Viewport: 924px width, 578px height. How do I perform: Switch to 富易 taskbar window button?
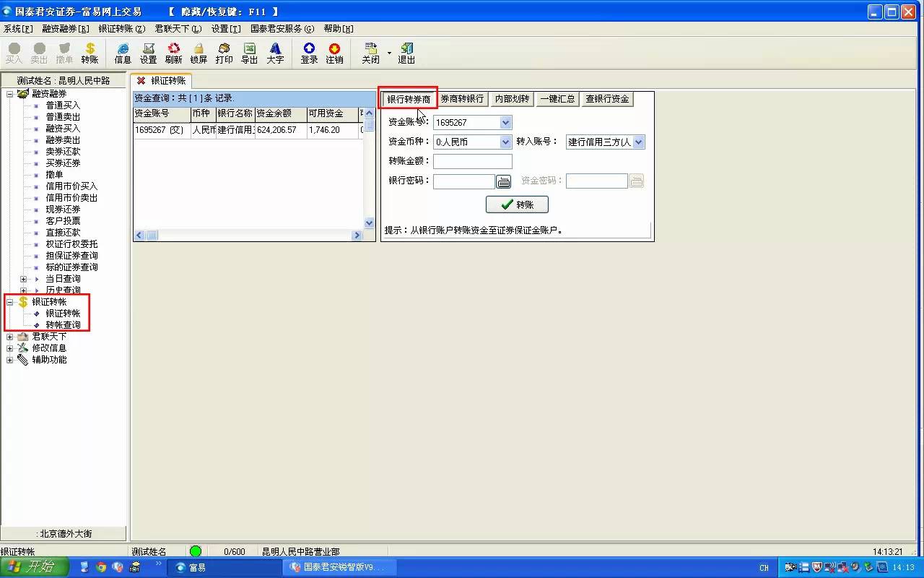(224, 567)
